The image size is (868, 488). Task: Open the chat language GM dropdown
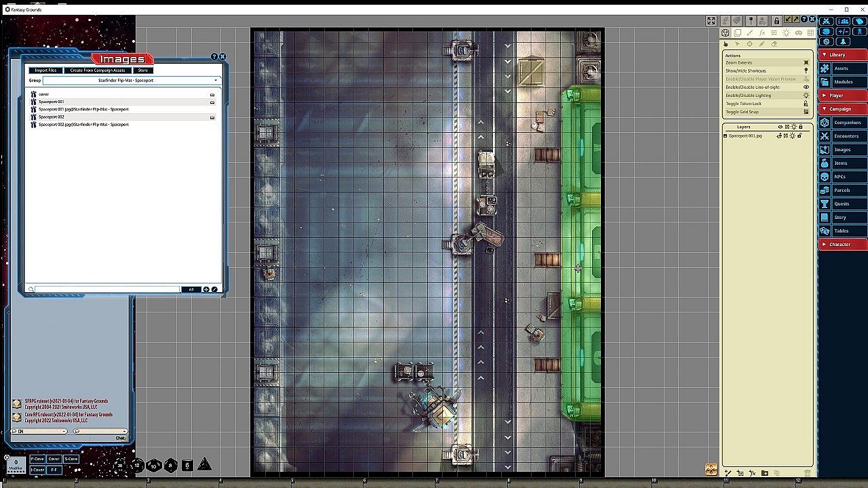click(x=39, y=431)
